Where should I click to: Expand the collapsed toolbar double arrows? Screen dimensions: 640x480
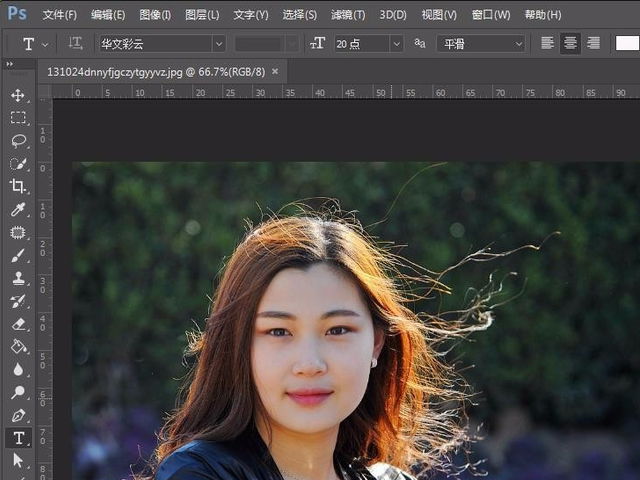pyautogui.click(x=10, y=64)
